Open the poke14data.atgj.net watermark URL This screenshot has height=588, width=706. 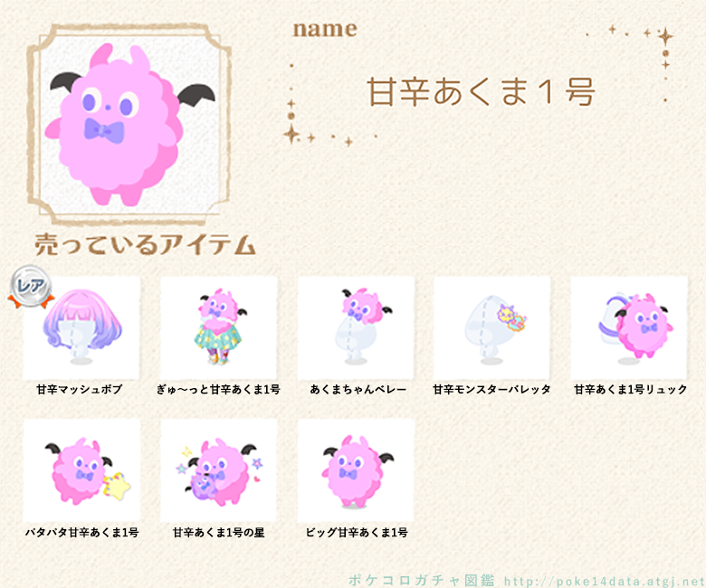pos(605,582)
